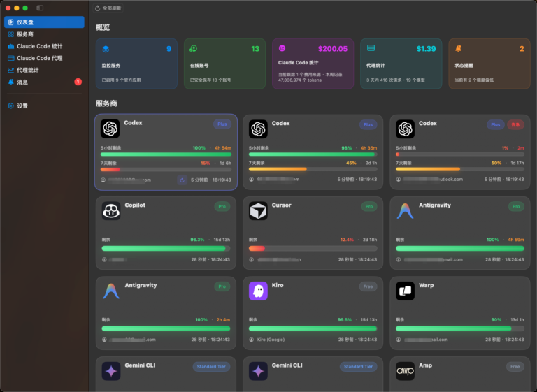Click the Warp logo icon
The height and width of the screenshot is (392, 537).
pos(405,291)
